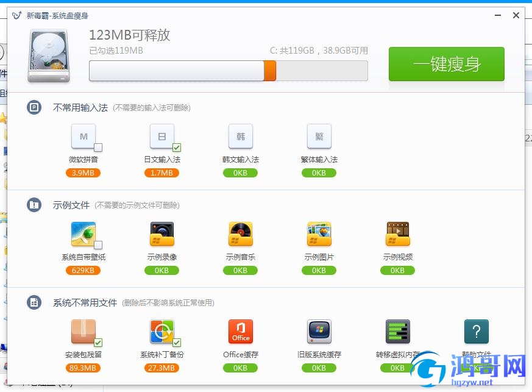Screen dimensions: 532x392
Task: Uncheck the 日文输入法 checkbox
Action: [x=177, y=148]
